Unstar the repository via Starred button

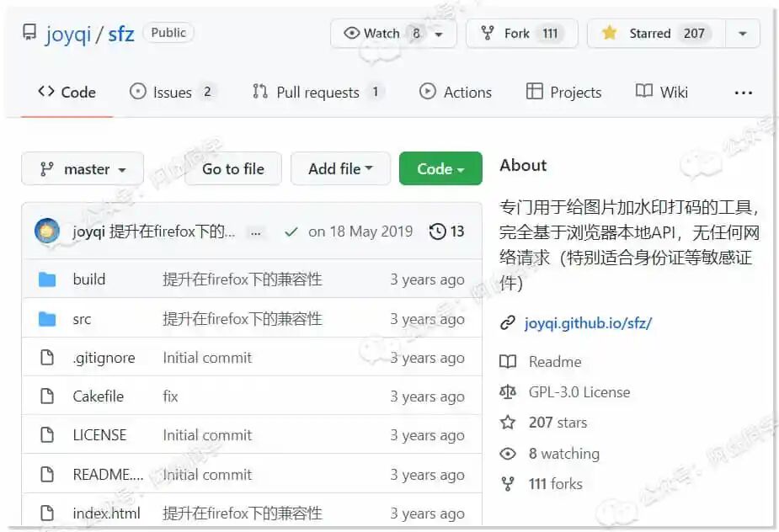pos(656,34)
